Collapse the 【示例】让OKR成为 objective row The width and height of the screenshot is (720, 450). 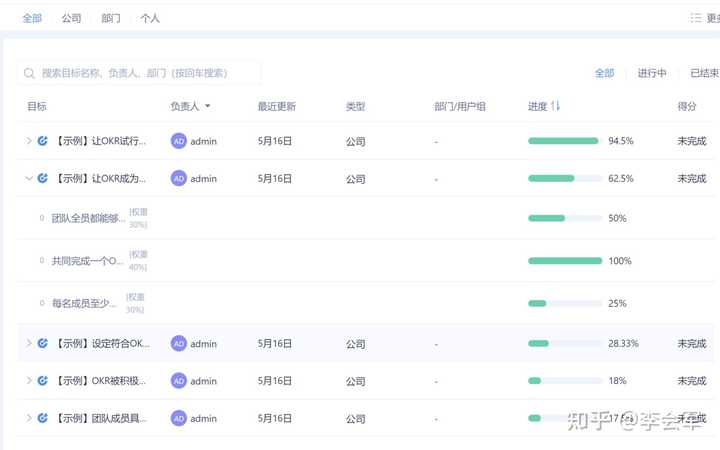pos(29,178)
